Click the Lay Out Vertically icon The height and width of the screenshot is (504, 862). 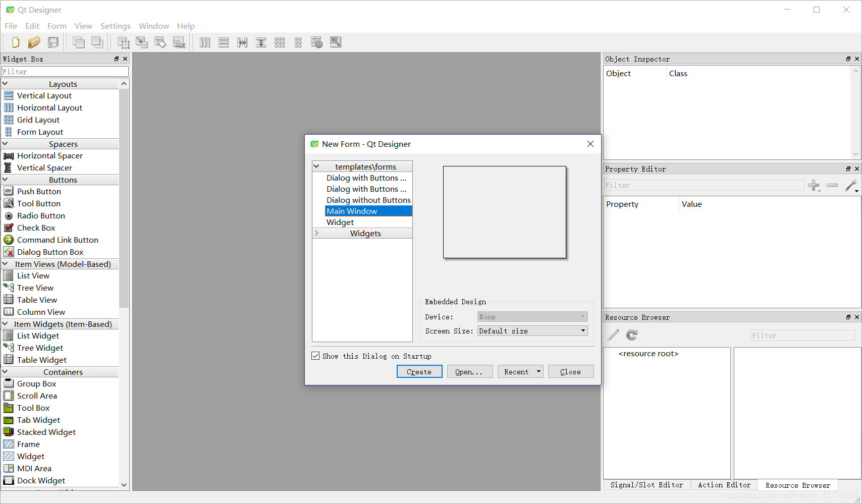[x=224, y=42]
